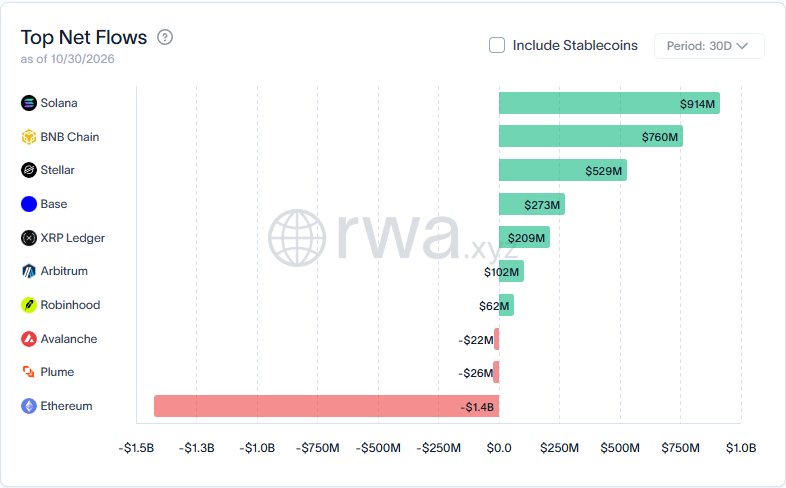Click the Base $273M bar
Image resolution: width=786 pixels, height=488 pixels.
click(531, 204)
